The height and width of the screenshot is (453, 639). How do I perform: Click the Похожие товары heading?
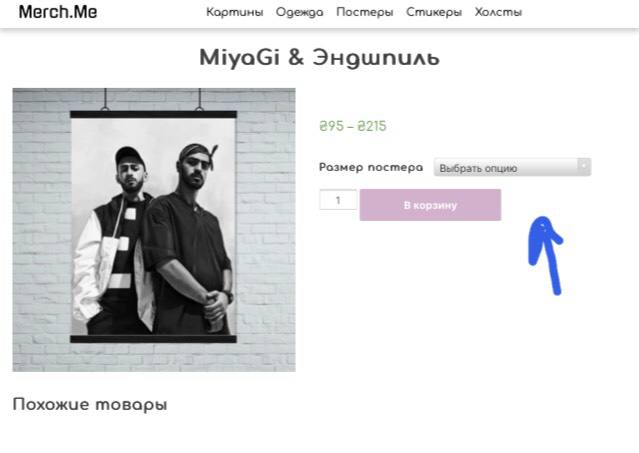90,405
